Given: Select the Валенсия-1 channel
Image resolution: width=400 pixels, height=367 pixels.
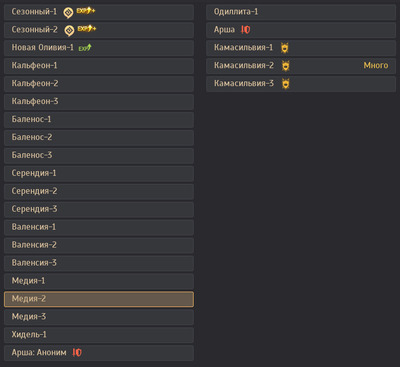Looking at the screenshot, I should click(99, 227).
